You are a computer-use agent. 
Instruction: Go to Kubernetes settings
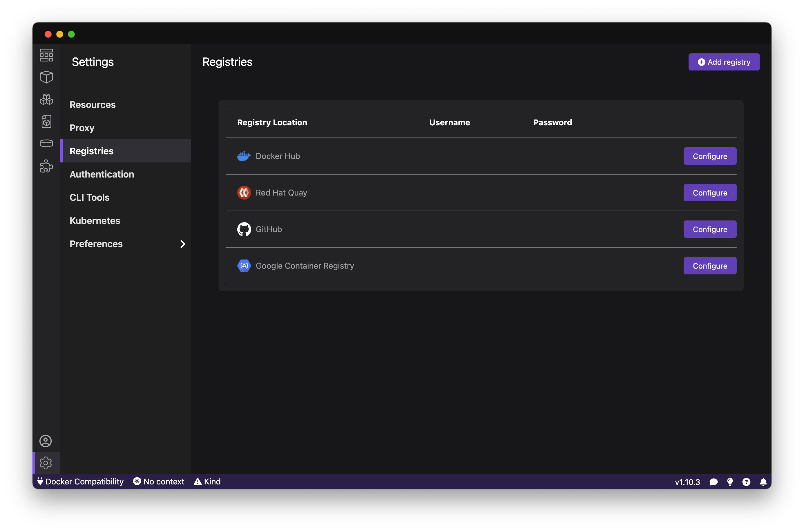pos(95,220)
